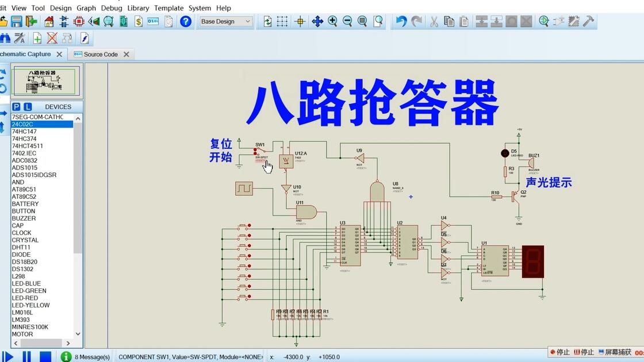Toggle the grid dots icon
644x362 pixels.
(282, 21)
